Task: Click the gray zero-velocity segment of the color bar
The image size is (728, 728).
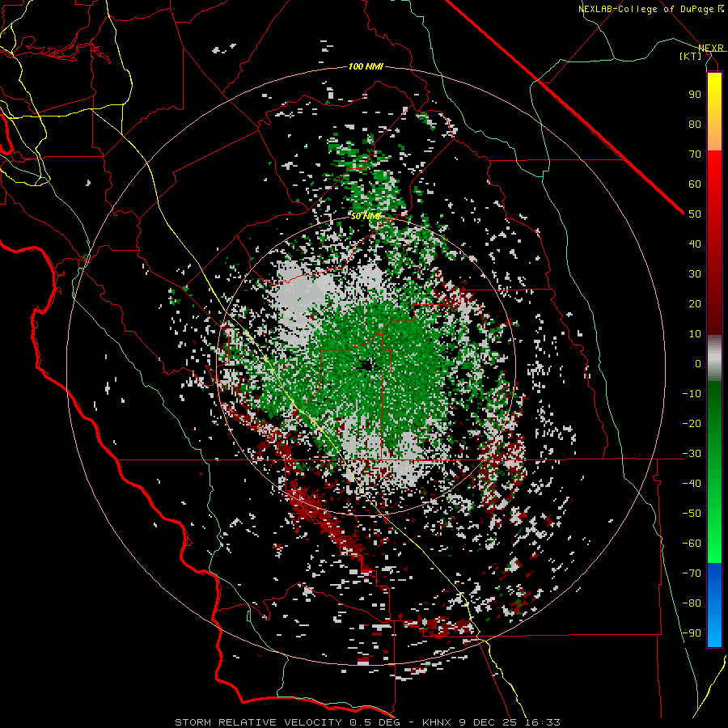Action: coord(714,360)
